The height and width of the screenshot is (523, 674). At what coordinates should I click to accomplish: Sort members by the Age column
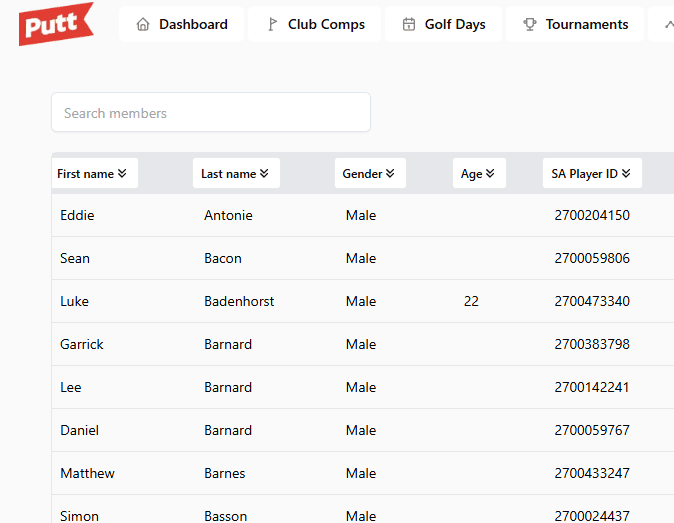pyautogui.click(x=479, y=173)
